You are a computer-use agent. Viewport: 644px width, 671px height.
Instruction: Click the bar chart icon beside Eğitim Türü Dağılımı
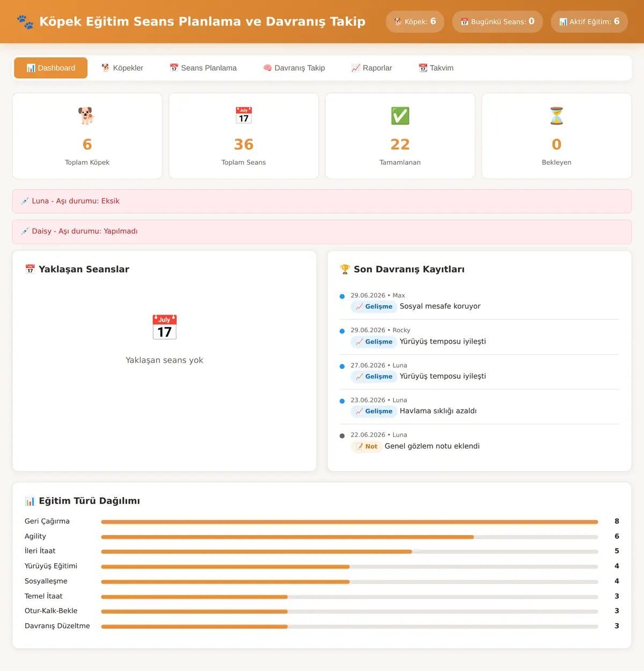pos(30,501)
